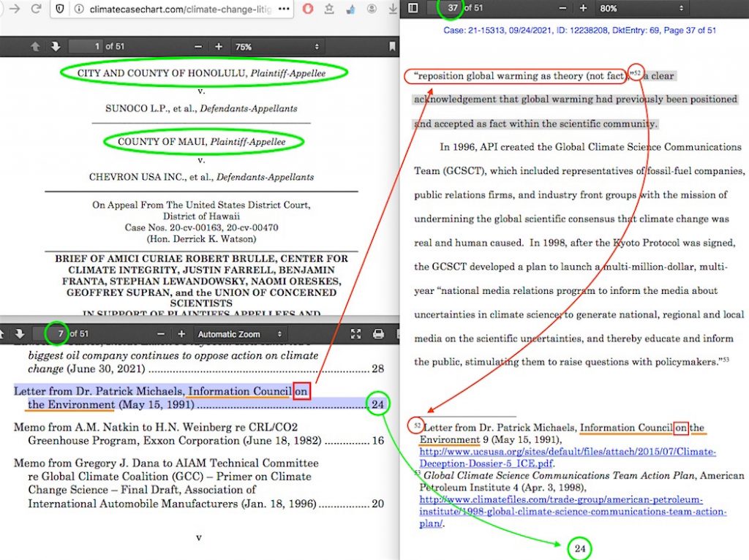Click the browser forward arrow
This screenshot has height=560, width=749.
pos(14,10)
